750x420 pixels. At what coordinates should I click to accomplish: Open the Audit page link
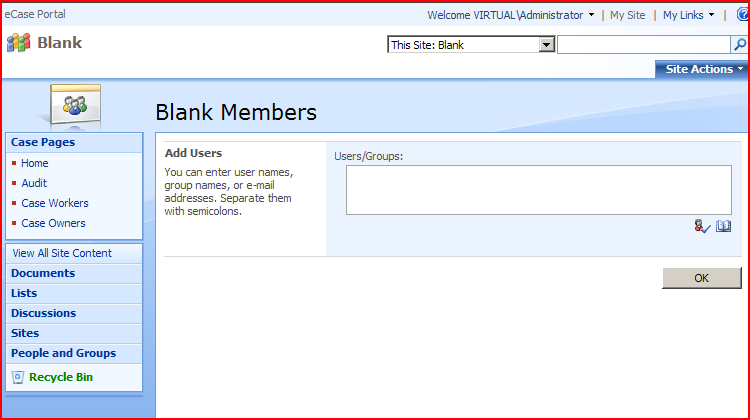coord(34,183)
